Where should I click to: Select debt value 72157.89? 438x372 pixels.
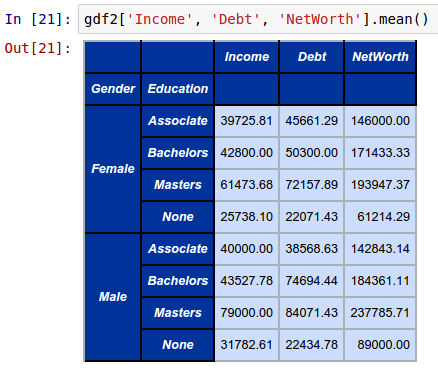pos(312,185)
